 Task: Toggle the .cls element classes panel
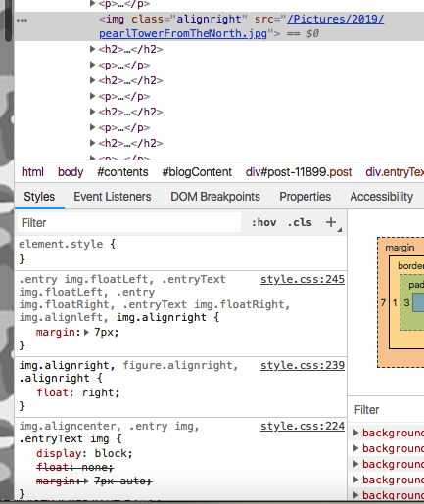point(300,223)
